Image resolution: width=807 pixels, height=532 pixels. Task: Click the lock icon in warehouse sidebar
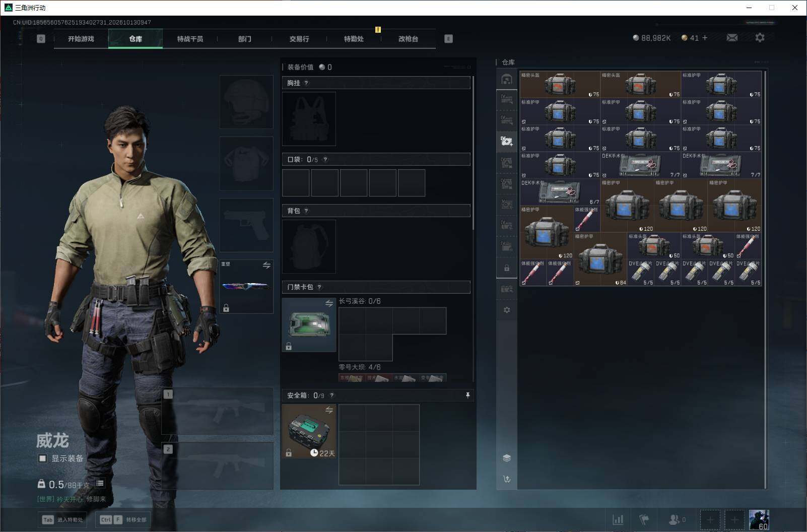(x=507, y=268)
